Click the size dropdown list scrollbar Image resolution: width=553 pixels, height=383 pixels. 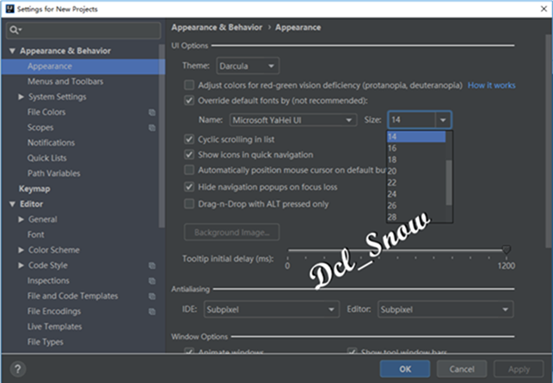click(449, 183)
